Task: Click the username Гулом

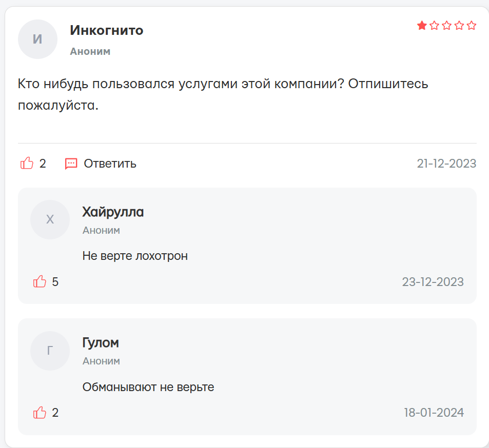Action: coord(101,342)
